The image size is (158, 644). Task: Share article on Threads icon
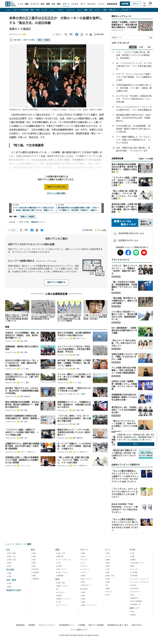tap(37, 230)
